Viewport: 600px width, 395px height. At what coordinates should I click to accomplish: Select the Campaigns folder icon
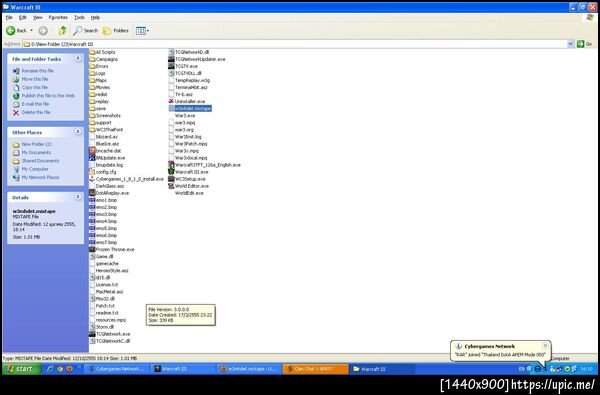click(92, 59)
